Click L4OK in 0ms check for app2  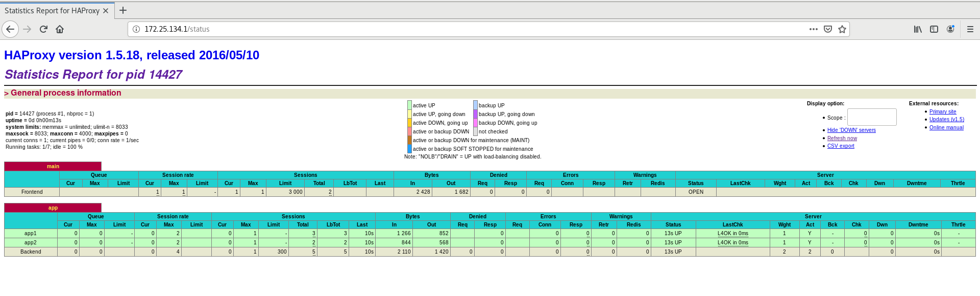coord(733,242)
